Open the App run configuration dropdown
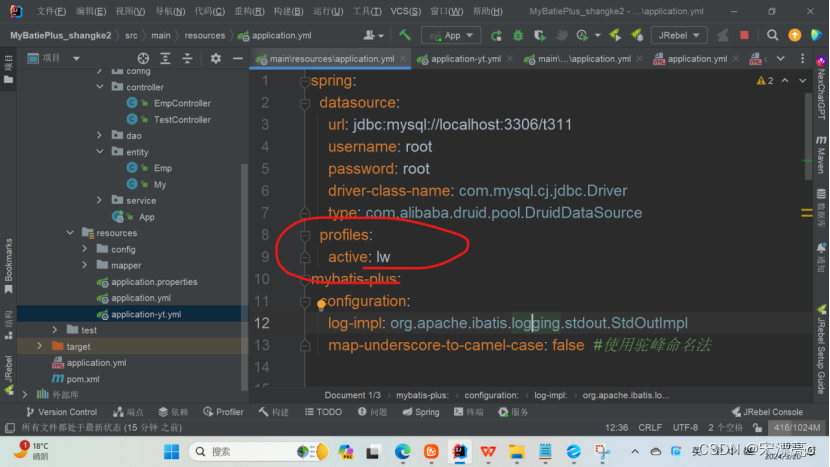The height and width of the screenshot is (467, 830). point(451,35)
